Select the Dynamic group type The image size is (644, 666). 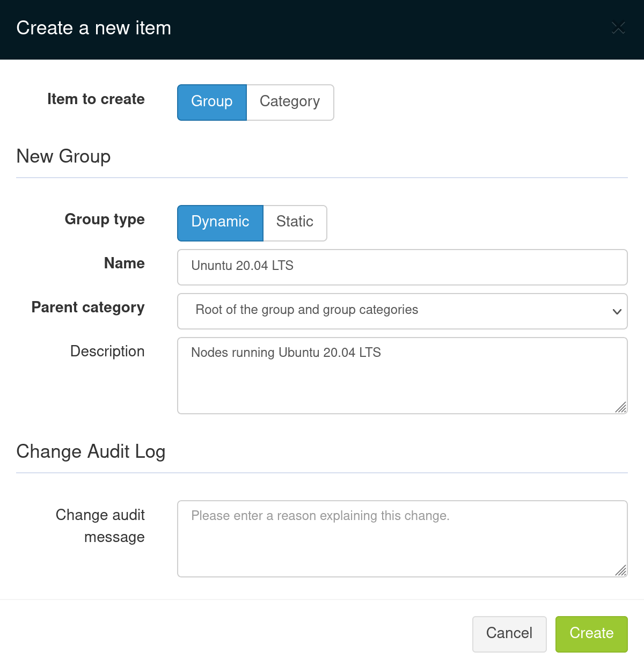[219, 222]
